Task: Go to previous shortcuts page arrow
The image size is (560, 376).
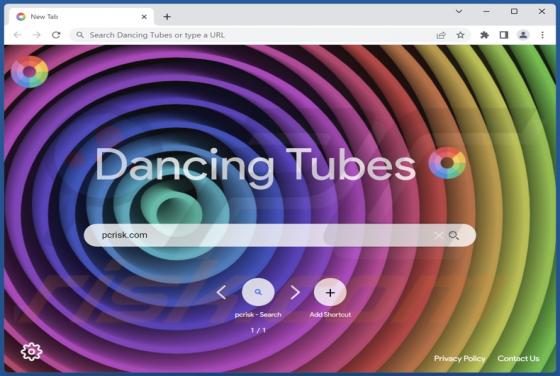Action: tap(221, 292)
